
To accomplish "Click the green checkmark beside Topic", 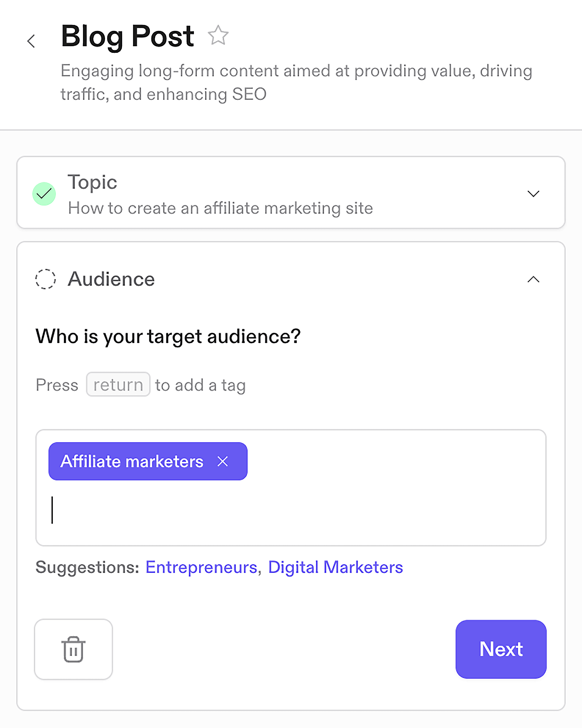I will point(44,193).
